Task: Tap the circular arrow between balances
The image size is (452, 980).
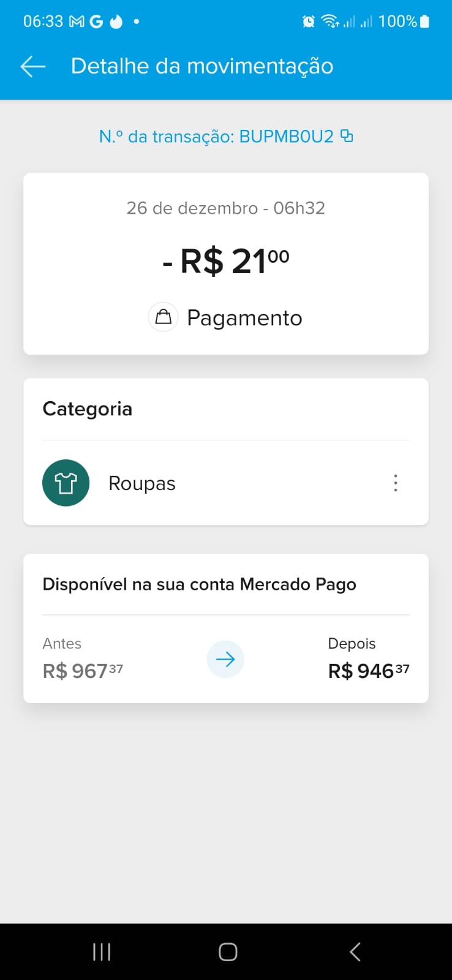Action: [x=225, y=659]
